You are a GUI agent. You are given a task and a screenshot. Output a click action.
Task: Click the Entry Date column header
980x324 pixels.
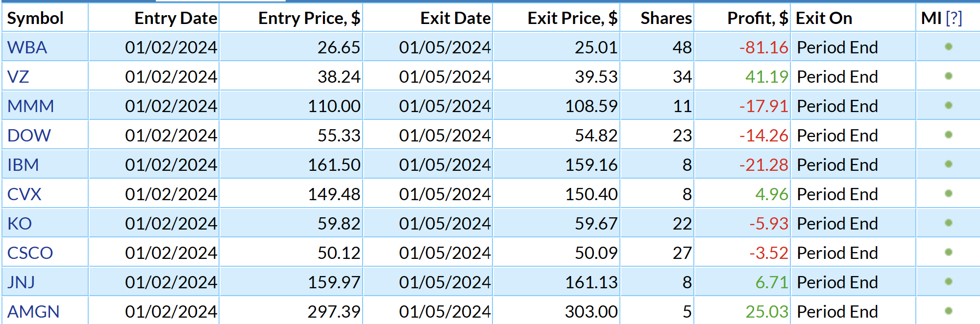point(176,18)
